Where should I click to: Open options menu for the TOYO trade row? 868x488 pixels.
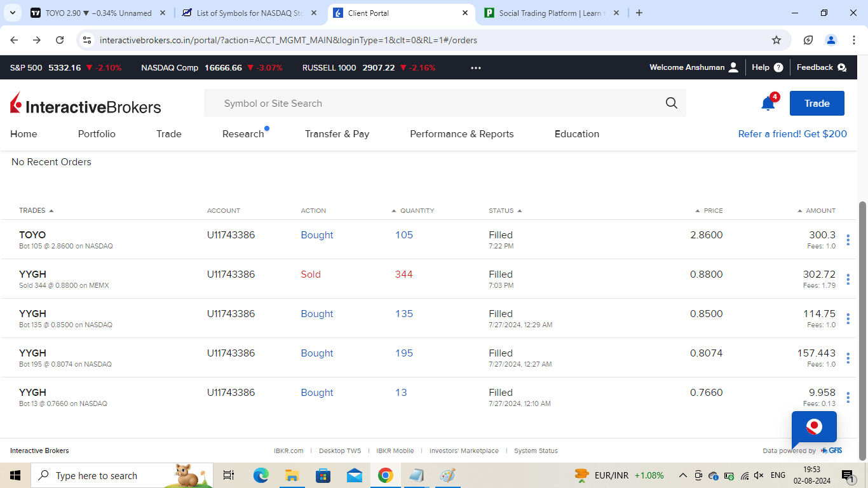848,240
